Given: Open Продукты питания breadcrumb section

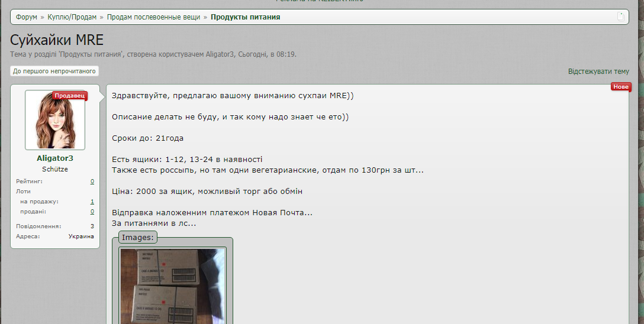Looking at the screenshot, I should point(245,17).
